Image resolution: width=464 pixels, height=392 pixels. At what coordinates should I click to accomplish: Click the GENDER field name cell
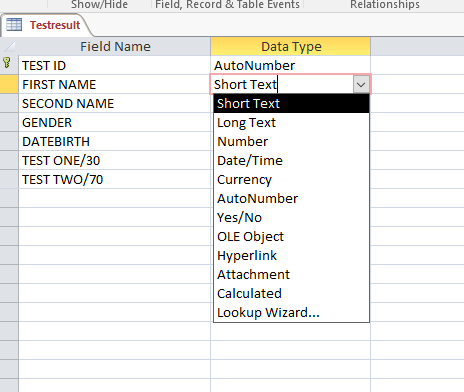[115, 122]
